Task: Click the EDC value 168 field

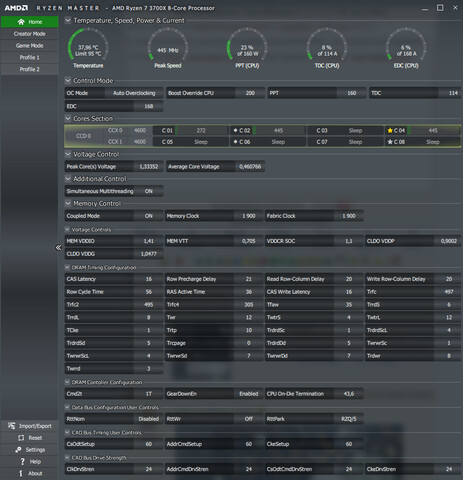Action: [149, 106]
